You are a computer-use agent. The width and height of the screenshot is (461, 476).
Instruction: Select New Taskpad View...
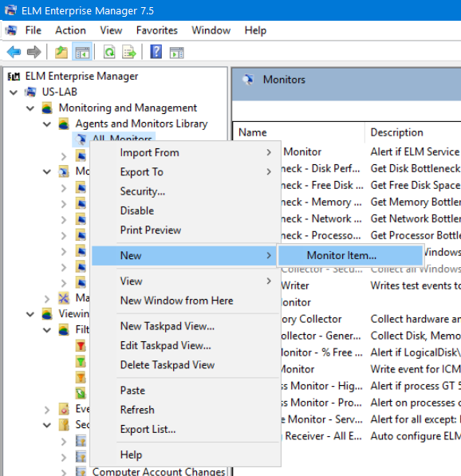point(186,326)
